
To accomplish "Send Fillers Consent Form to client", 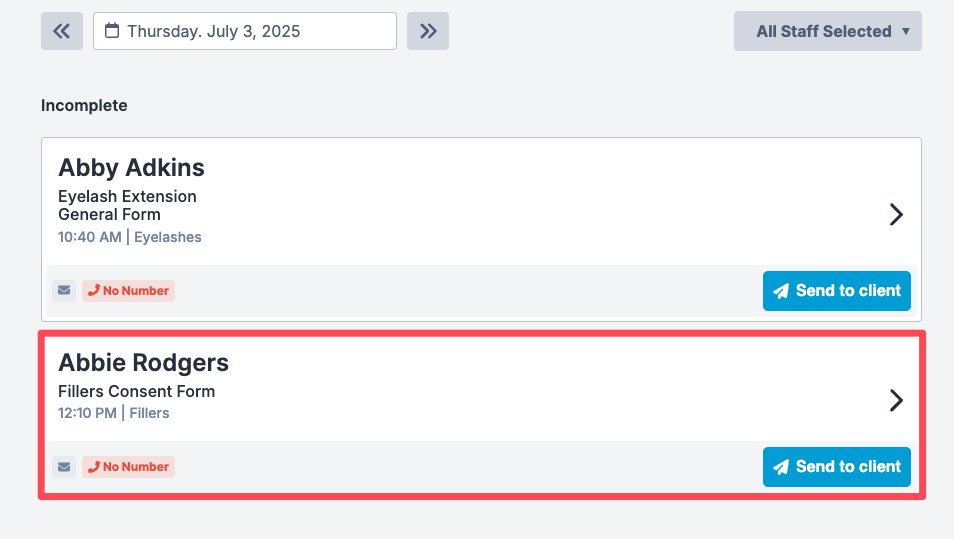I will 837,467.
